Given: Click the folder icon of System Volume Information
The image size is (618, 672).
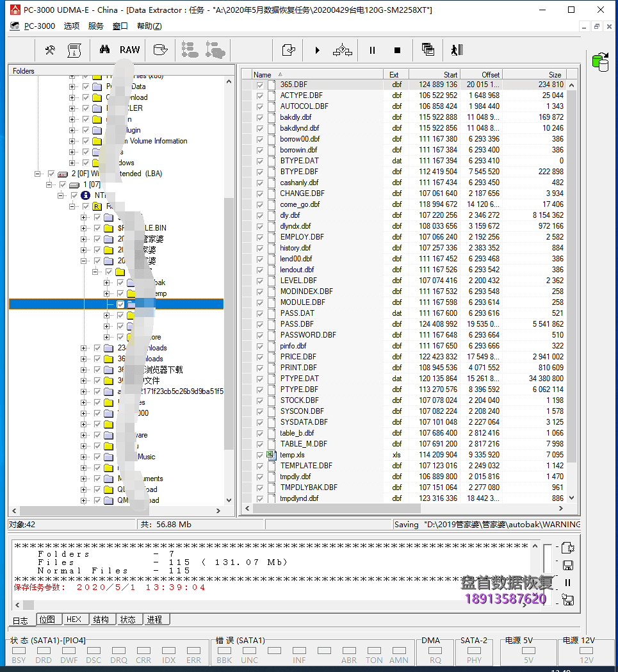Looking at the screenshot, I should (x=97, y=141).
